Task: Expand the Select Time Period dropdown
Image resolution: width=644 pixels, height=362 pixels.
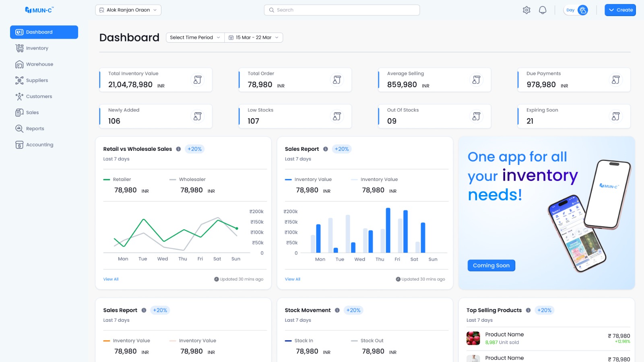Action: tap(195, 37)
